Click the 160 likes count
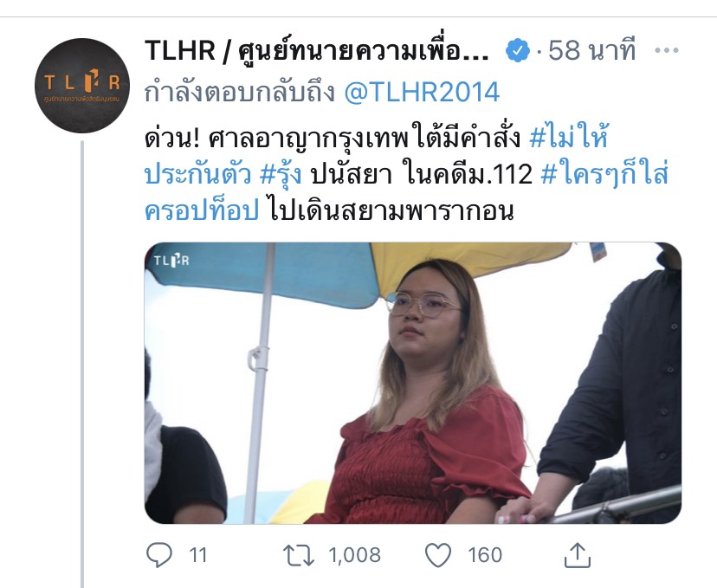Image resolution: width=717 pixels, height=588 pixels. coord(485,555)
